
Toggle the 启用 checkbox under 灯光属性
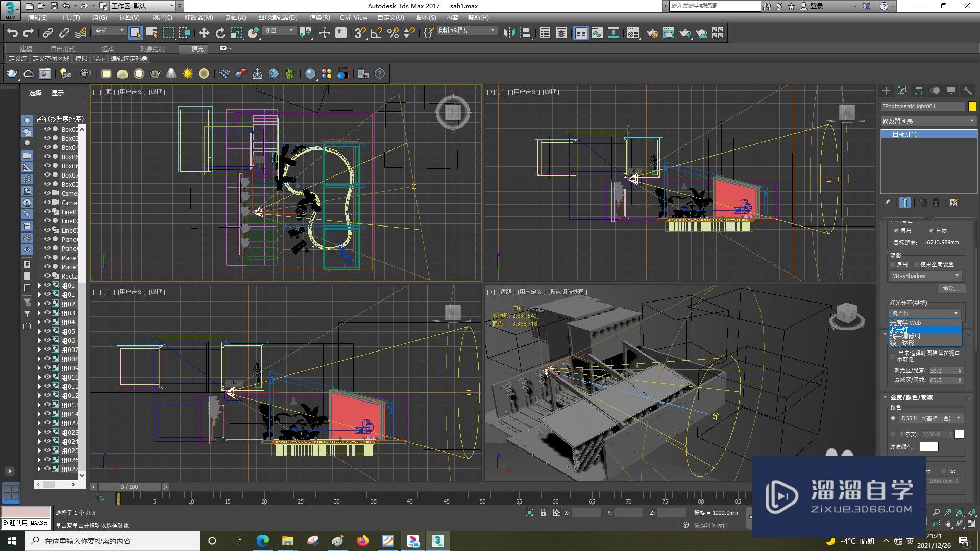coord(896,230)
